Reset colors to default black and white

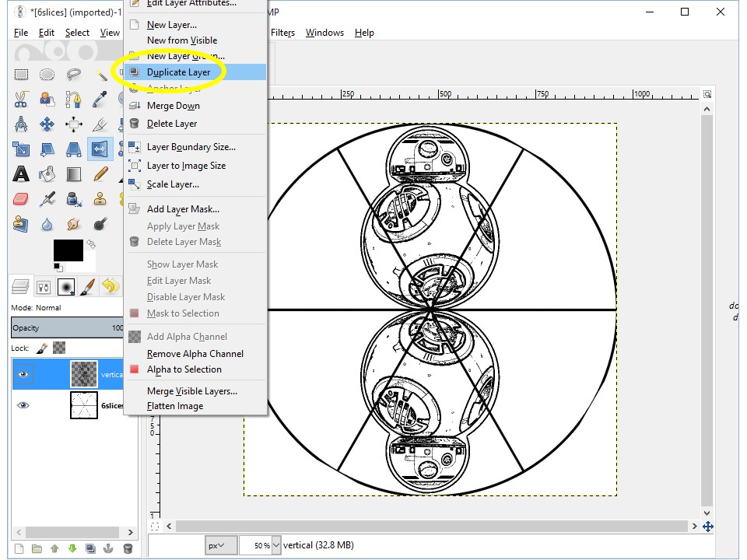click(58, 267)
